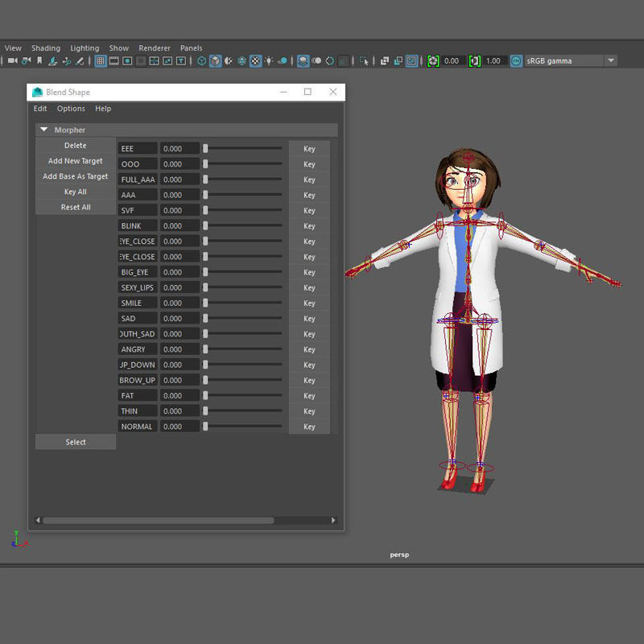Toggle Screen Space Ambient Occlusion icon
The height and width of the screenshot is (644, 644).
pos(303,61)
